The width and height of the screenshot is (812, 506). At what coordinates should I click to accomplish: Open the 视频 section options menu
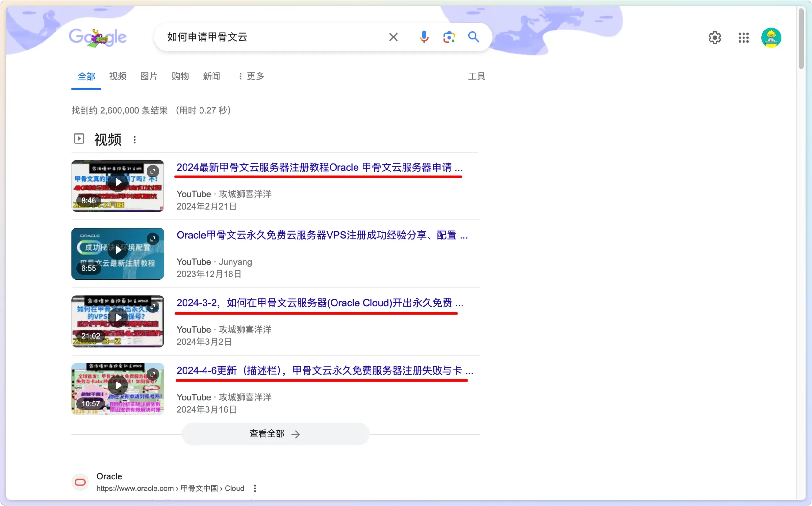click(x=135, y=140)
